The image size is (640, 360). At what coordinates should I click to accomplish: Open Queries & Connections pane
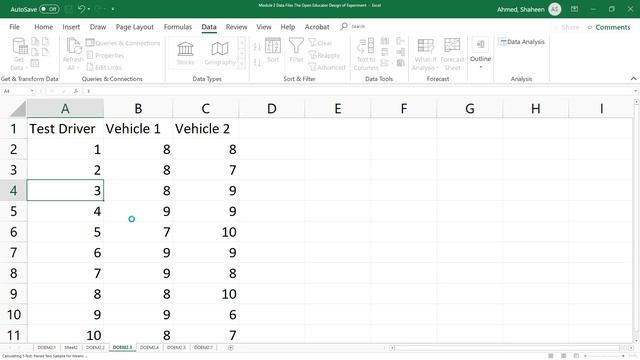[123, 43]
